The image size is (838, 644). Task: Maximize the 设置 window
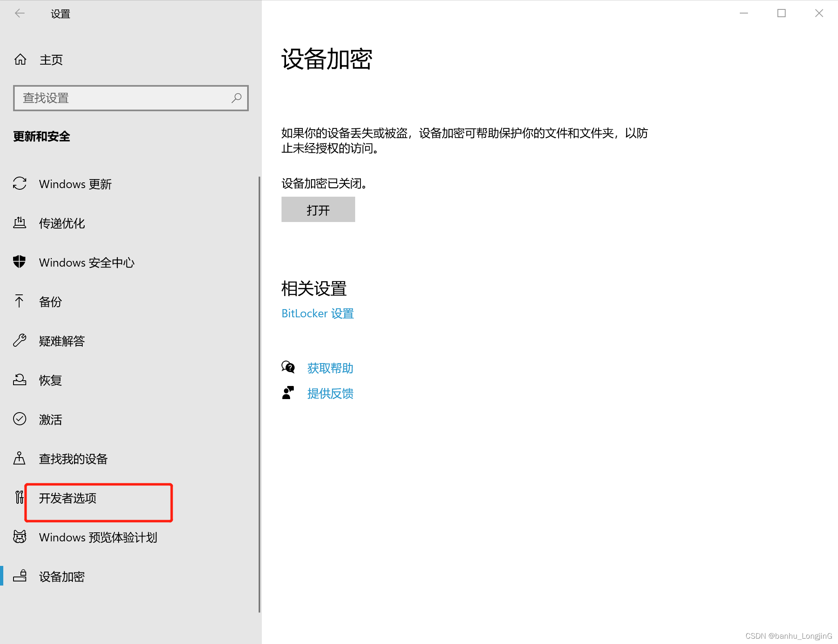(x=782, y=13)
